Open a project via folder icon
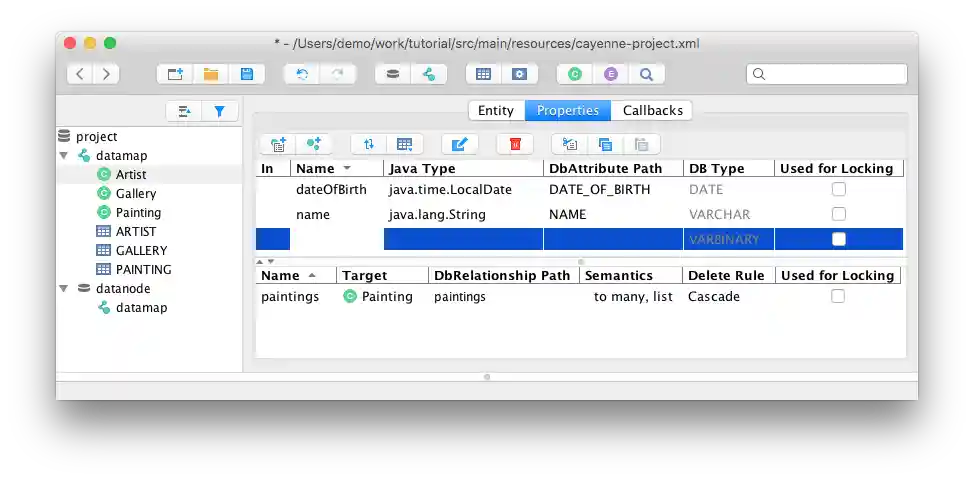Screen dimensions: 974x480 211,75
